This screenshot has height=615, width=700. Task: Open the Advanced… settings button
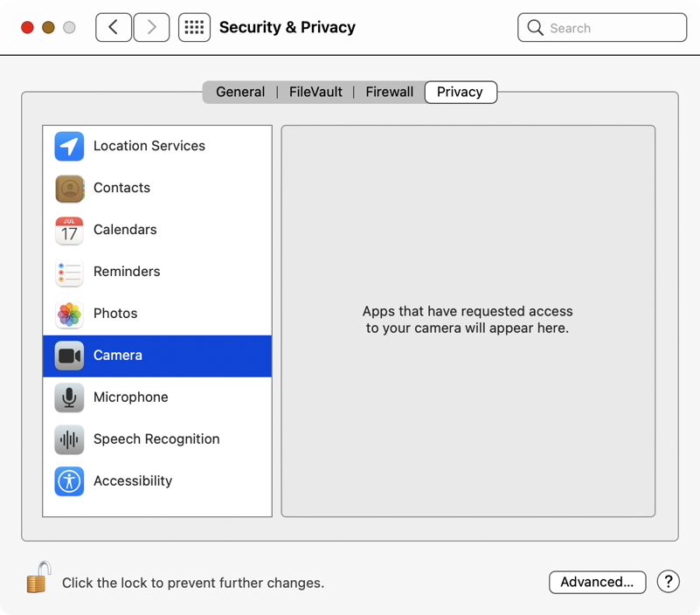click(x=597, y=582)
